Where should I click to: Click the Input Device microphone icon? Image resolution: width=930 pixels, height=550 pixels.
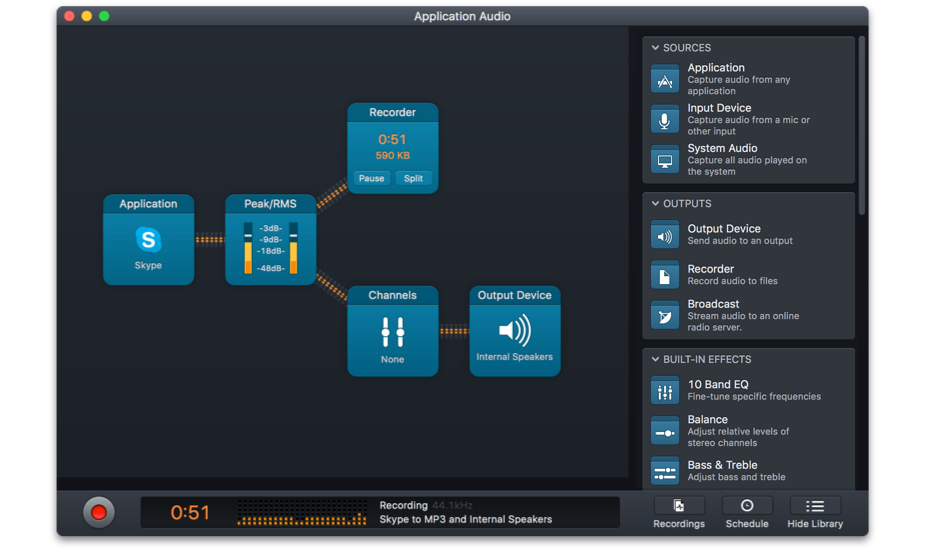click(x=665, y=120)
